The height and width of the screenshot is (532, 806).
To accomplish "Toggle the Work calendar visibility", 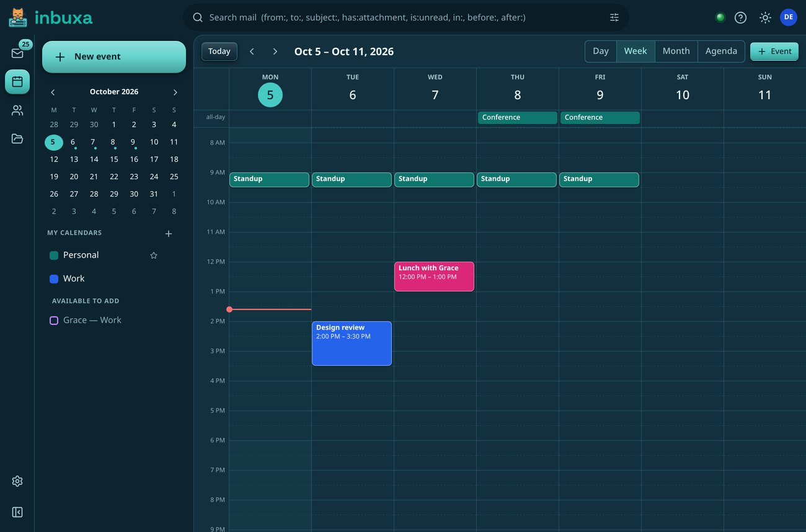I will click(x=54, y=279).
